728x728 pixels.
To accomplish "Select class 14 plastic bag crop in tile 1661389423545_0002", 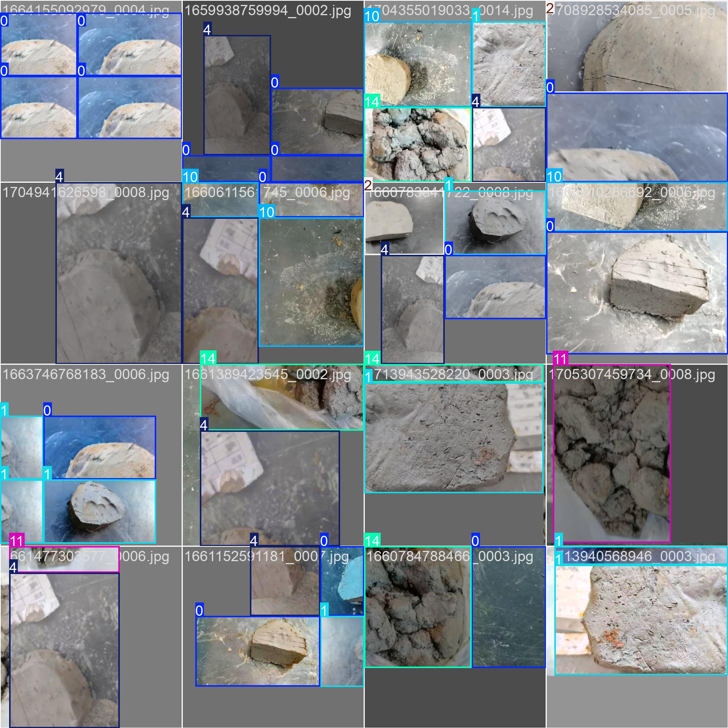I will 282,397.
